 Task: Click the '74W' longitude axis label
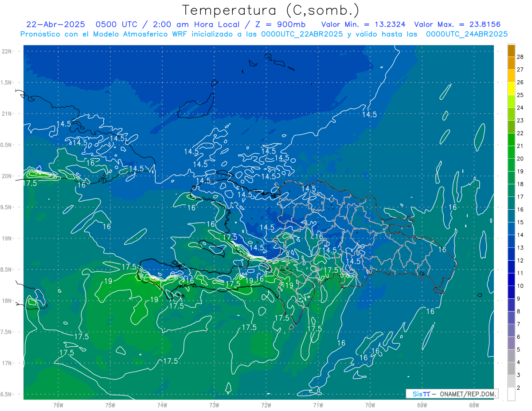tap(162, 405)
